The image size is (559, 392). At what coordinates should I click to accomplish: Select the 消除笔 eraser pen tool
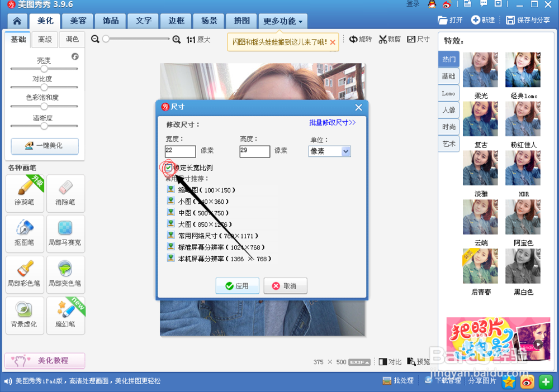click(x=65, y=193)
